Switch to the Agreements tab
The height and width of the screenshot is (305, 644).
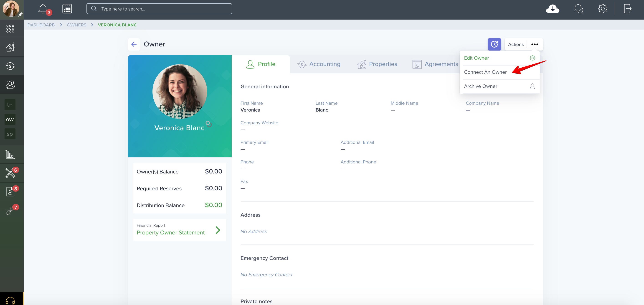tap(435, 64)
